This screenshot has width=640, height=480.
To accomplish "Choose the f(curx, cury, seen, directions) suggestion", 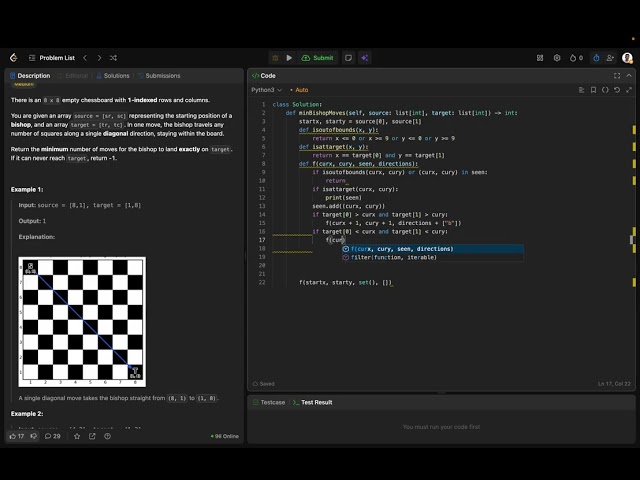I will click(433, 249).
